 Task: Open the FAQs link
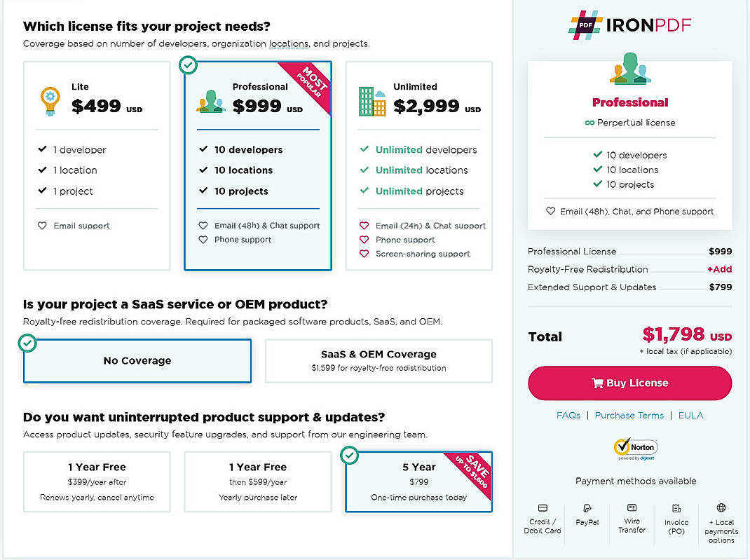(x=568, y=415)
